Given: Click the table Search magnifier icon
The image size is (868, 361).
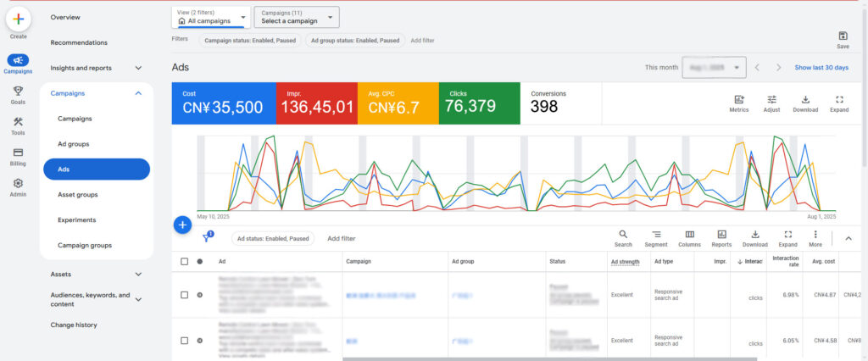Looking at the screenshot, I should 623,235.
